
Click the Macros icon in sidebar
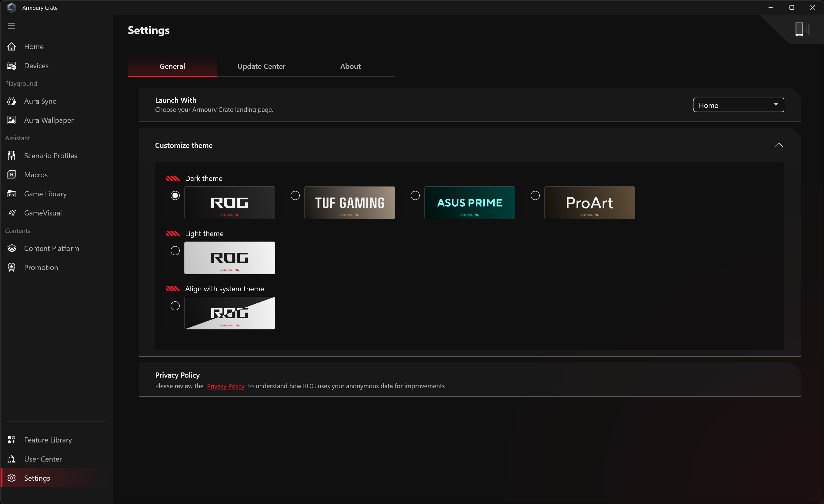pyautogui.click(x=12, y=175)
